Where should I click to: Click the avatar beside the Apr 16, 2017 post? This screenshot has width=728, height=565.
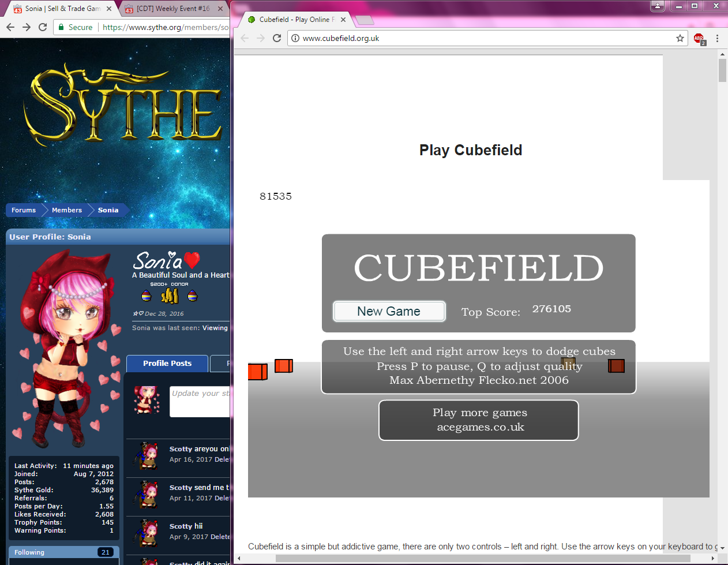coord(147,456)
